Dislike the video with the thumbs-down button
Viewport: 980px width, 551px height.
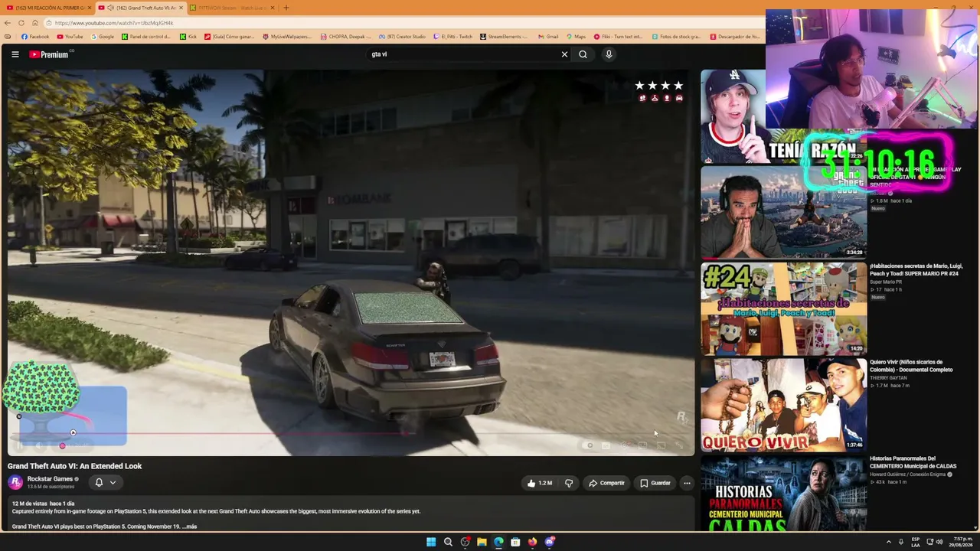(x=569, y=483)
